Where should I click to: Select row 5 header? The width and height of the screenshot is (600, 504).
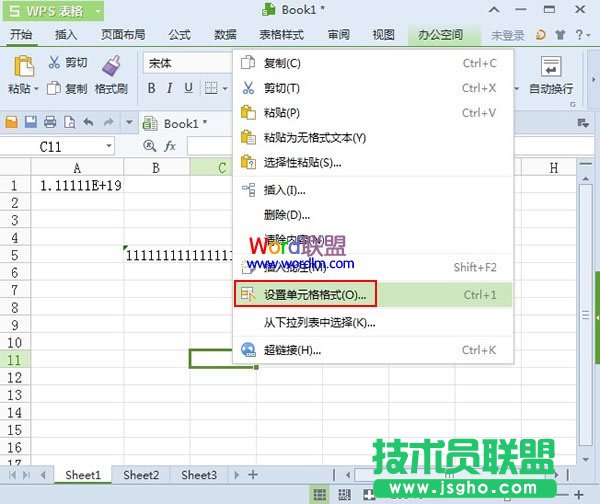[15, 255]
